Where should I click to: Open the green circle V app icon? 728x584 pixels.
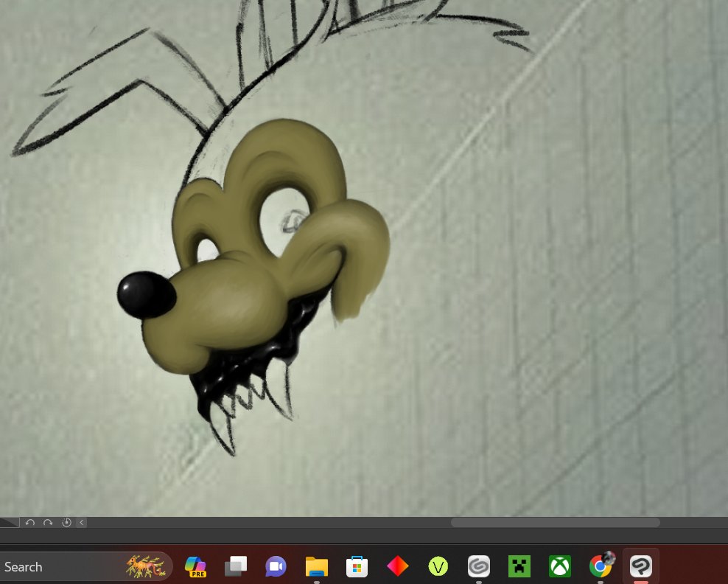(x=438, y=567)
